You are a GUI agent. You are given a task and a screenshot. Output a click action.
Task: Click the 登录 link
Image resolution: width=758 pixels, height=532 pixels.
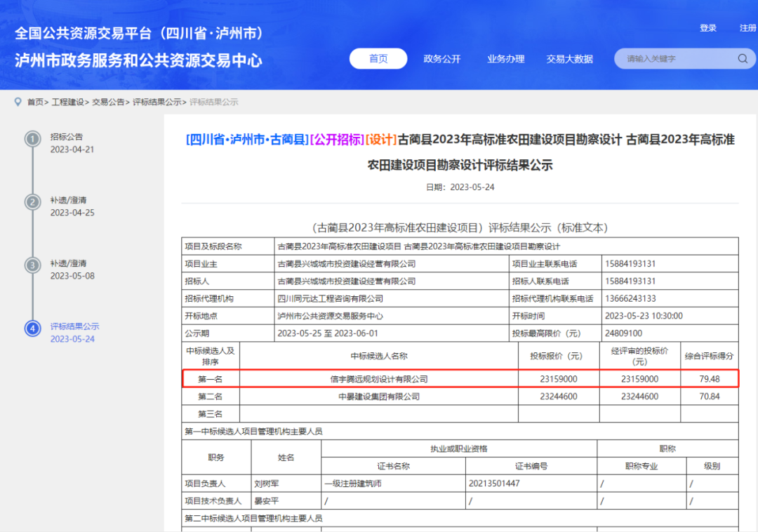click(707, 27)
